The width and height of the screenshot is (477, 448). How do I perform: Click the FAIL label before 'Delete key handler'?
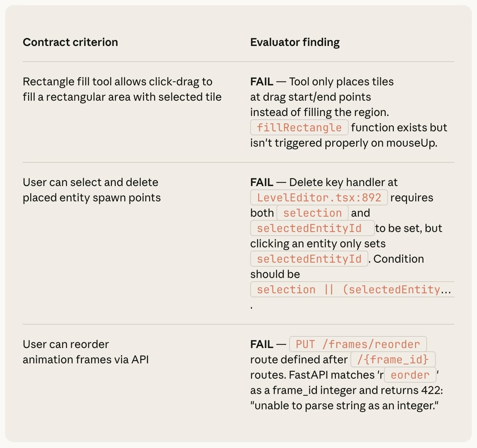pos(262,182)
